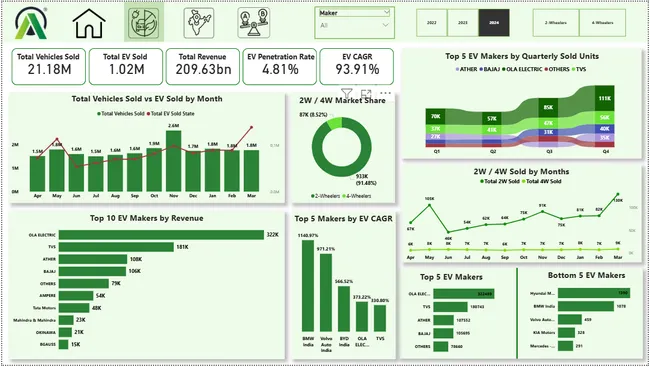The image size is (650, 367).
Task: Select the TVS 181K revenue bar
Action: click(116, 247)
